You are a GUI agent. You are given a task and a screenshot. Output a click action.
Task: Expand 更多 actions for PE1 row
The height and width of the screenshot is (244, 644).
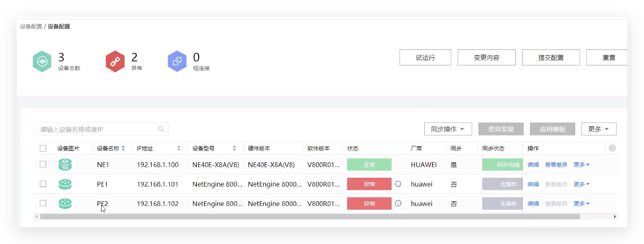(x=582, y=184)
